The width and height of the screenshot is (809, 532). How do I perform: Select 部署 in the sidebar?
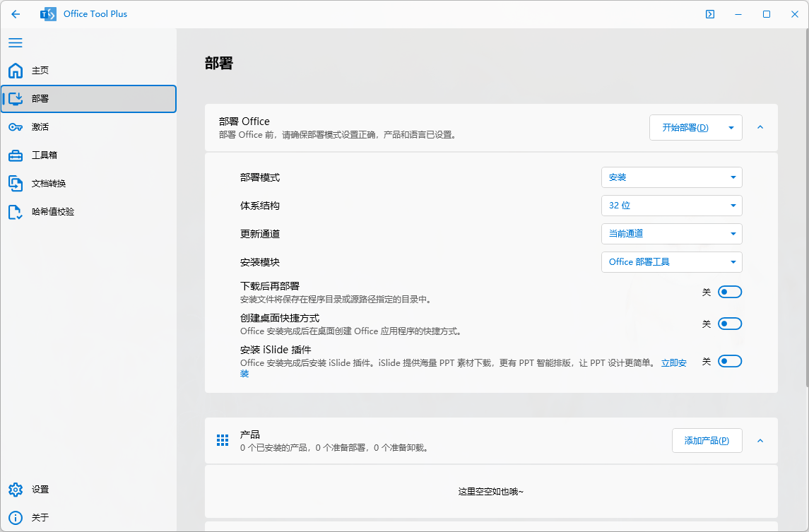(x=89, y=98)
